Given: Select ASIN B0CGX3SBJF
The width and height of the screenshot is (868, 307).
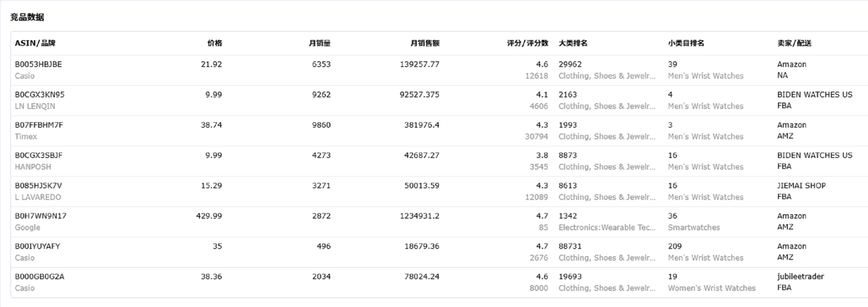Looking at the screenshot, I should 39,155.
